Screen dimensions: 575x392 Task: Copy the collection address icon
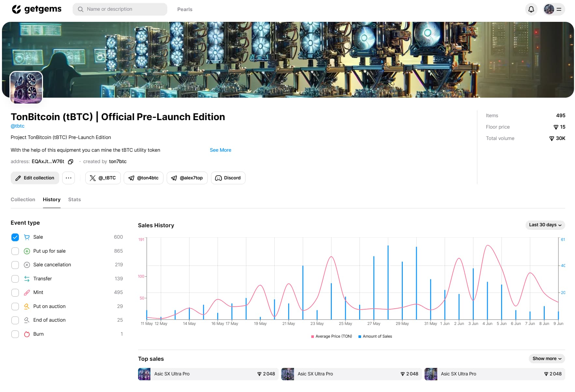tap(71, 161)
